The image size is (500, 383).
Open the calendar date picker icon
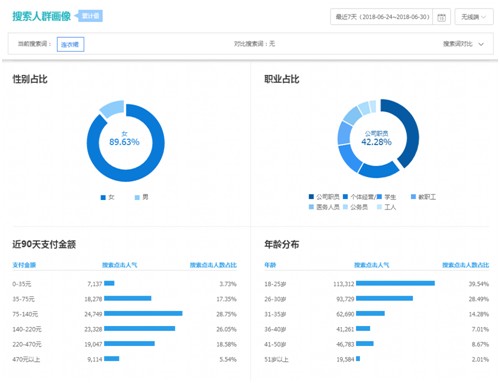[441, 17]
